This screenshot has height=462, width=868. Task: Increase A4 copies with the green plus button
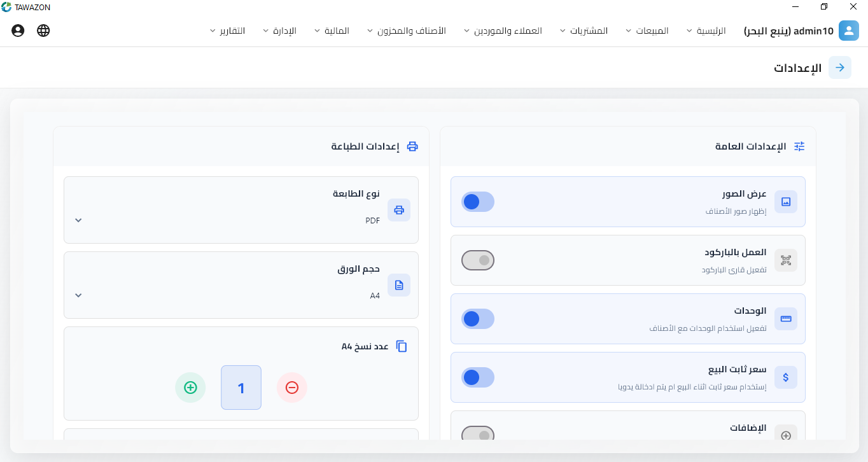point(190,387)
